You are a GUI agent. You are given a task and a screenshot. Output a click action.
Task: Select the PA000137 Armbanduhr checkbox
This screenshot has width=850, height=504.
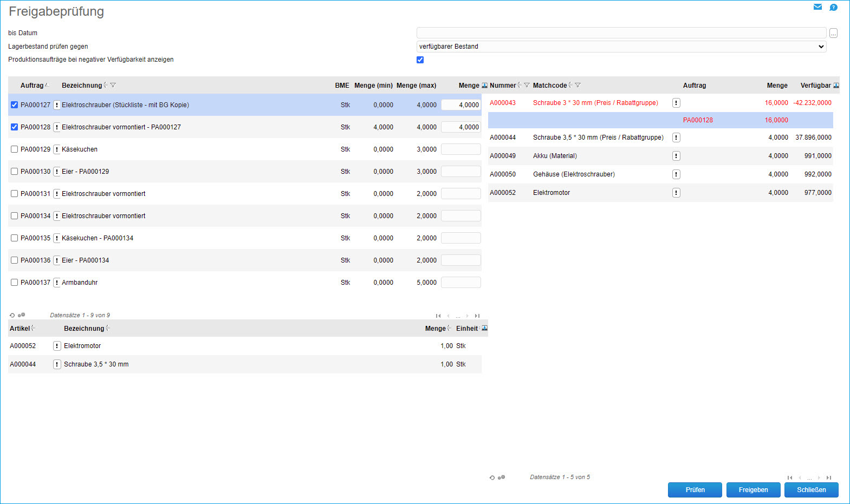(15, 283)
